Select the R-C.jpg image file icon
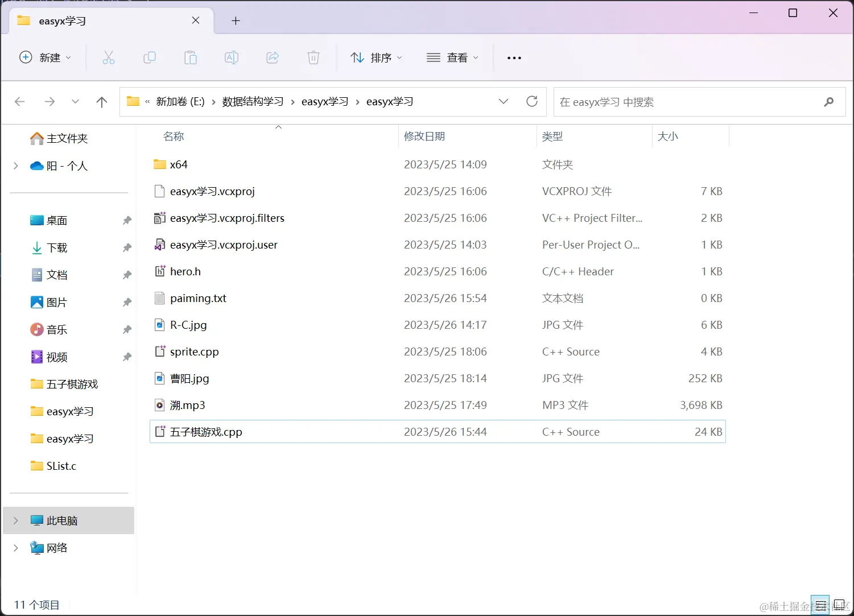 tap(160, 325)
